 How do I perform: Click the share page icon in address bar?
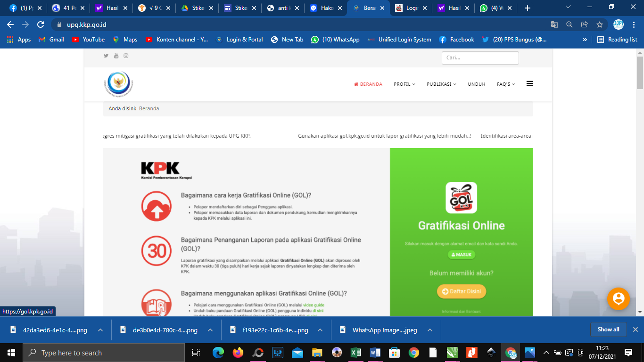click(x=584, y=25)
